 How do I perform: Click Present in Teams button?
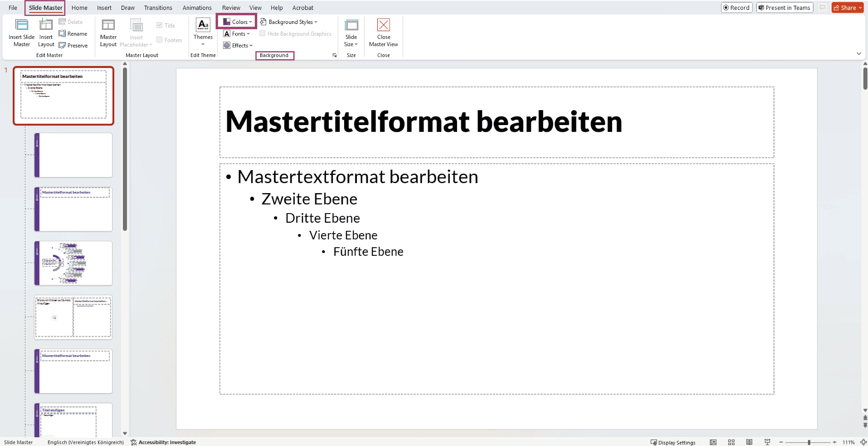tap(785, 8)
